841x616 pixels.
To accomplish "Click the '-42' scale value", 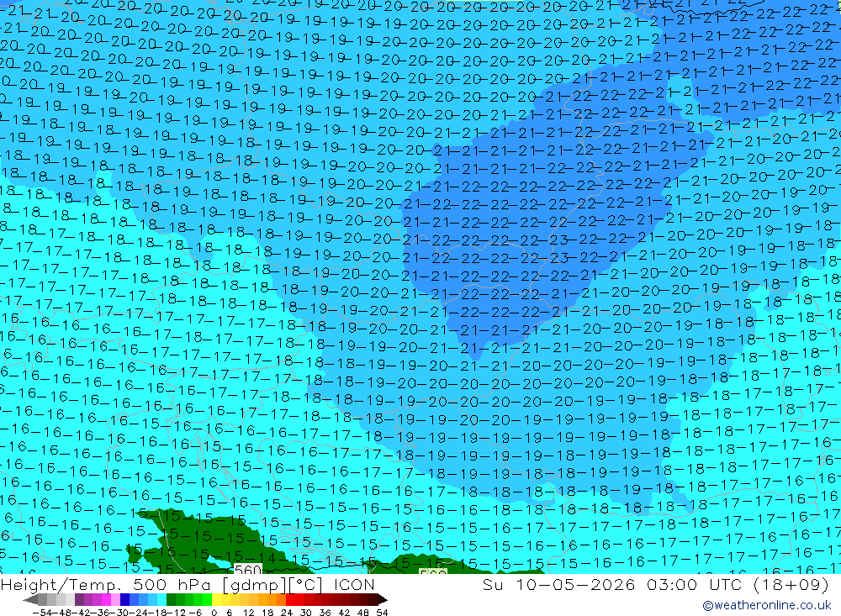I will pyautogui.click(x=82, y=613).
